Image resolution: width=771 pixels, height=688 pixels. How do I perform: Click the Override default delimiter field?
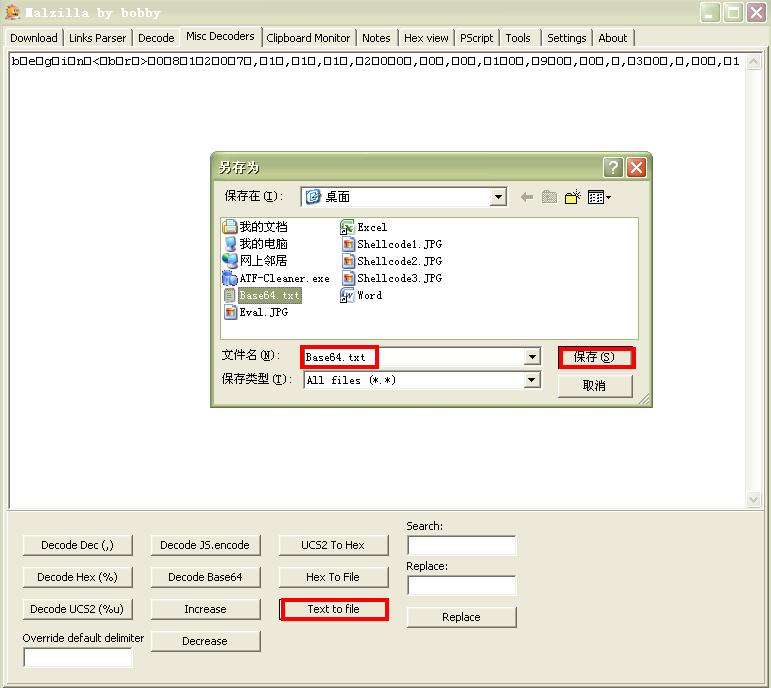[x=78, y=657]
